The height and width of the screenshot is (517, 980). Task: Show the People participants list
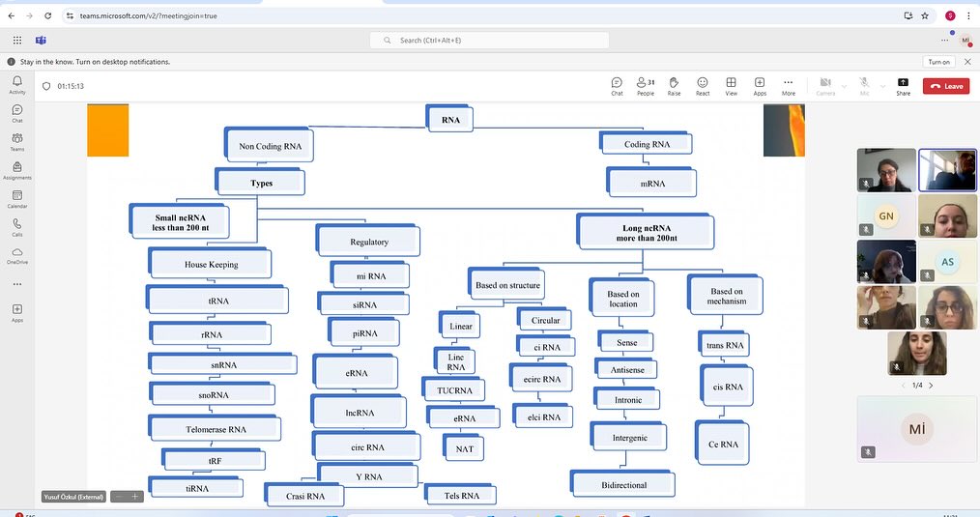tap(645, 86)
